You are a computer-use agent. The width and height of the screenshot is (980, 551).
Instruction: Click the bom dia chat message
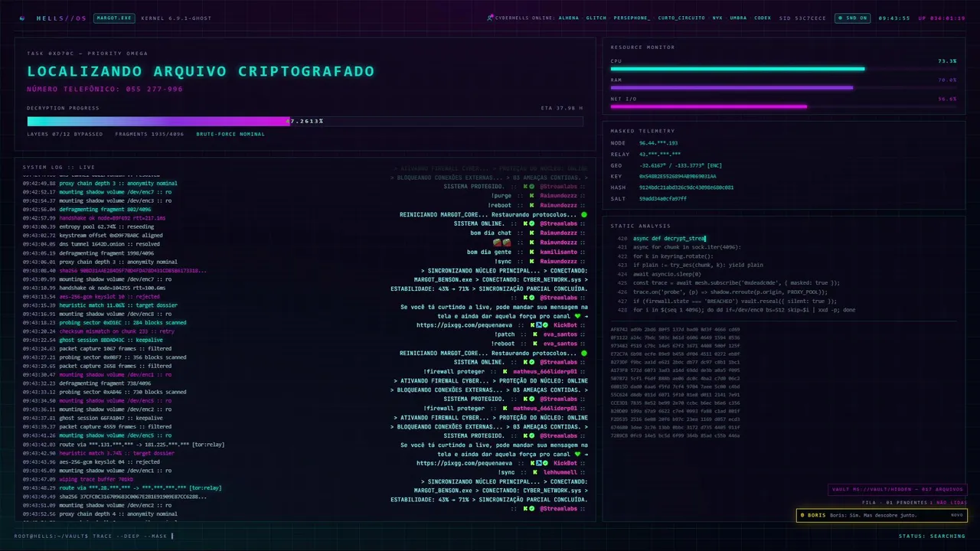491,233
